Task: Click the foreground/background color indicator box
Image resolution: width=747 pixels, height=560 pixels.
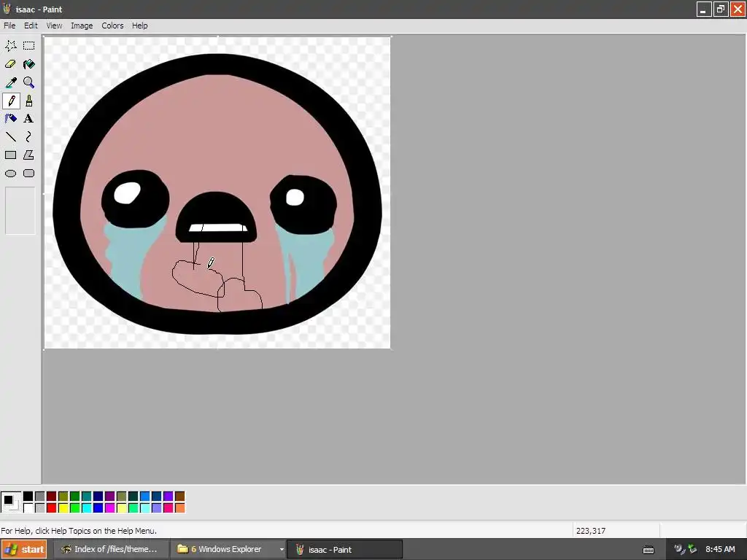Action: point(10,502)
